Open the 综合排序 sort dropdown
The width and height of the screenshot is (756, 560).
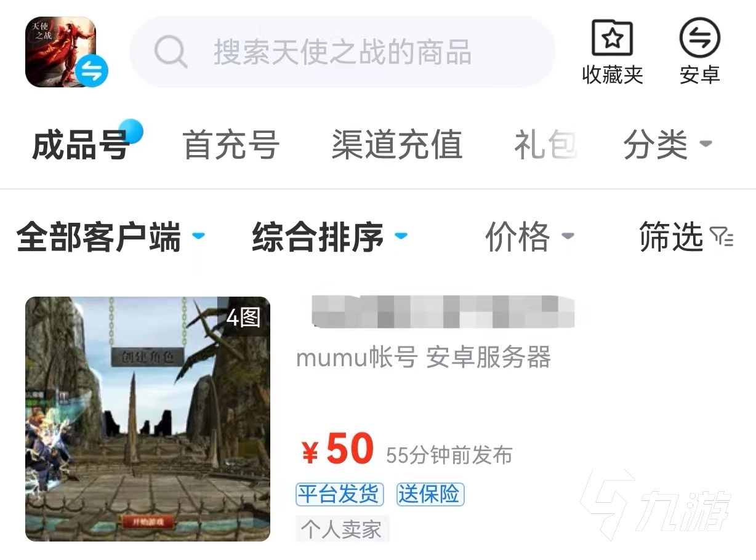(329, 237)
